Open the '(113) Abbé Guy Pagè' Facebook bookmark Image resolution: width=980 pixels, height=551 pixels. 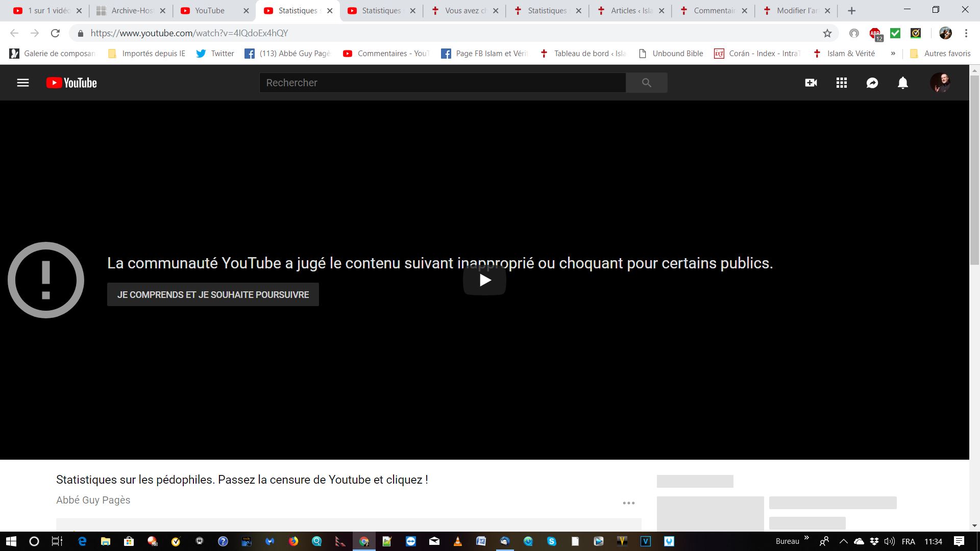tap(288, 54)
